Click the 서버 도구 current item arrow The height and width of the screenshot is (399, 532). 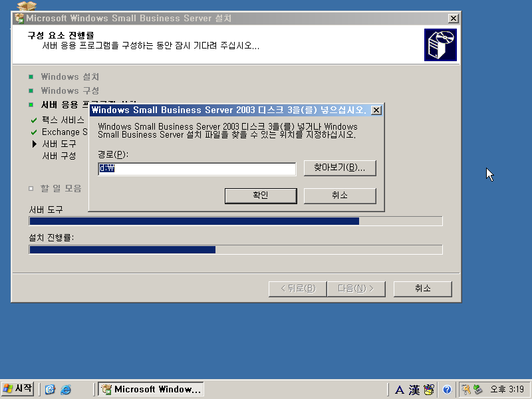tap(35, 144)
